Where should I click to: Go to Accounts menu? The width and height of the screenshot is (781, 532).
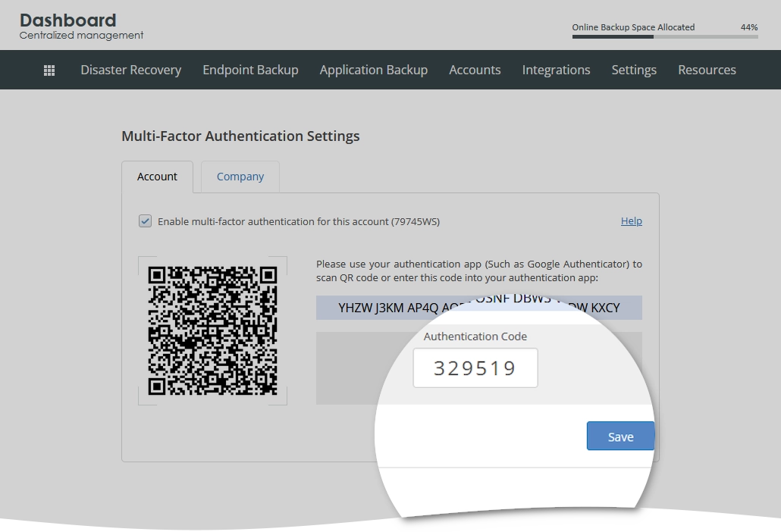[x=475, y=70]
